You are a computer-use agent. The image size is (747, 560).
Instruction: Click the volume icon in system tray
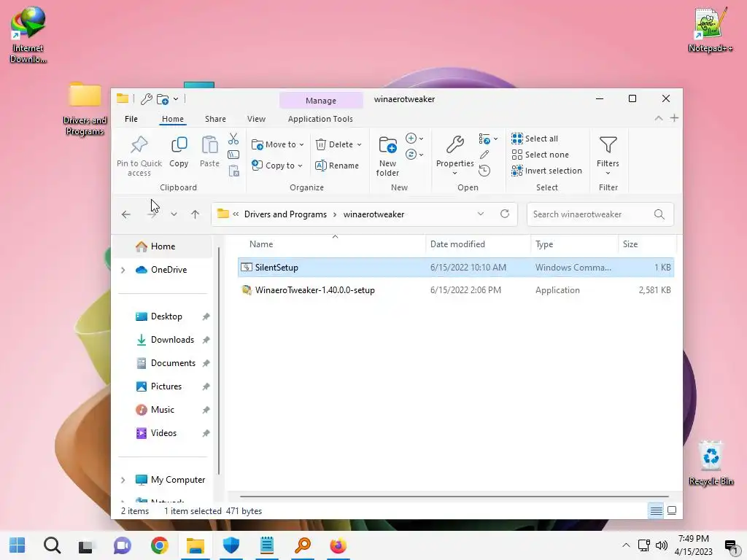pos(661,545)
